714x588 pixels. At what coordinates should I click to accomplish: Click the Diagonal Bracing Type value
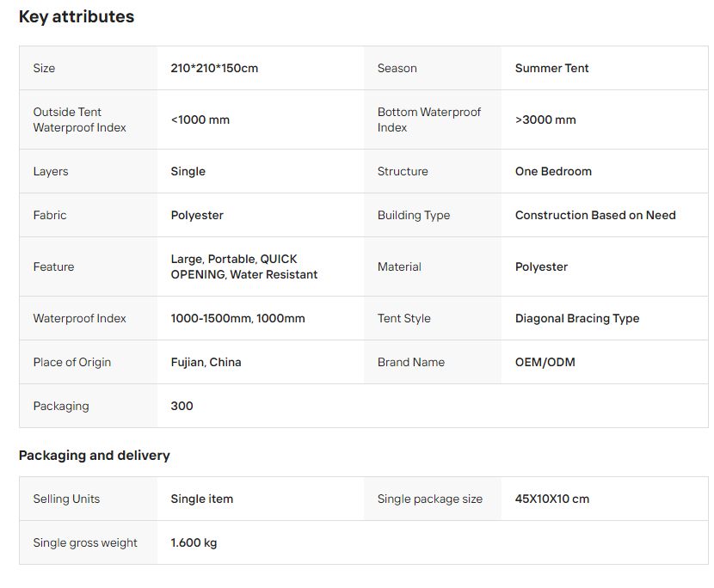coord(577,318)
